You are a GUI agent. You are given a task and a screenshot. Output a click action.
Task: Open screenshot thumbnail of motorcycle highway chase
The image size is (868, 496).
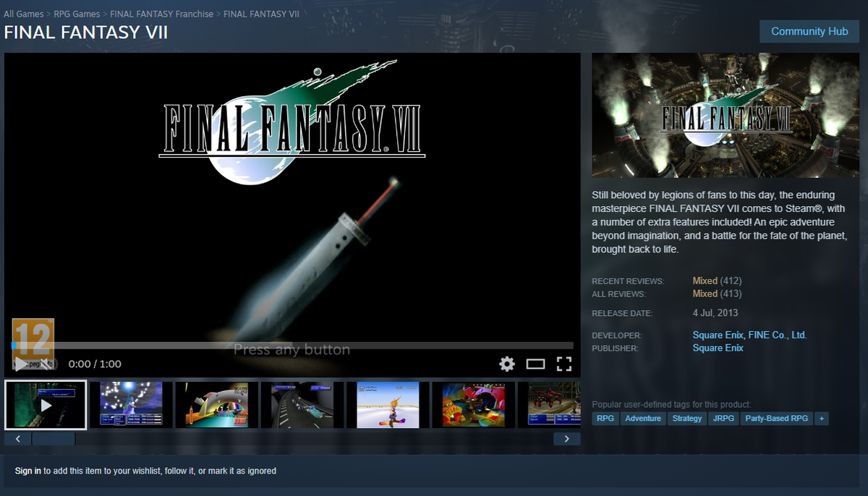pos(302,405)
